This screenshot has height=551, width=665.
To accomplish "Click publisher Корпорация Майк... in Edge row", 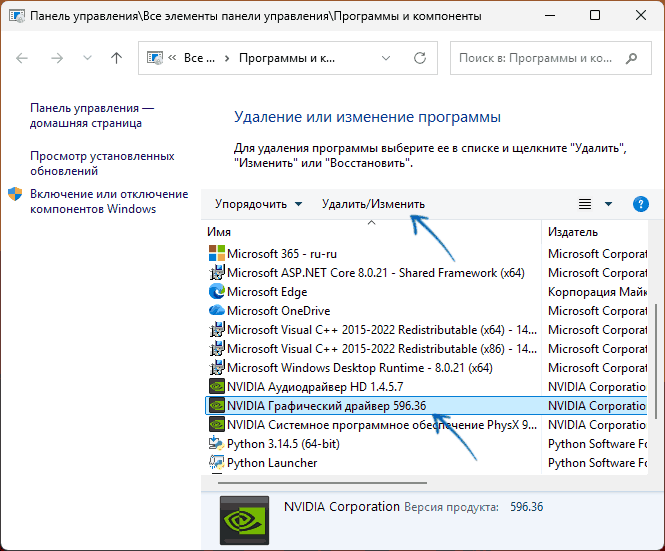I will 597,292.
